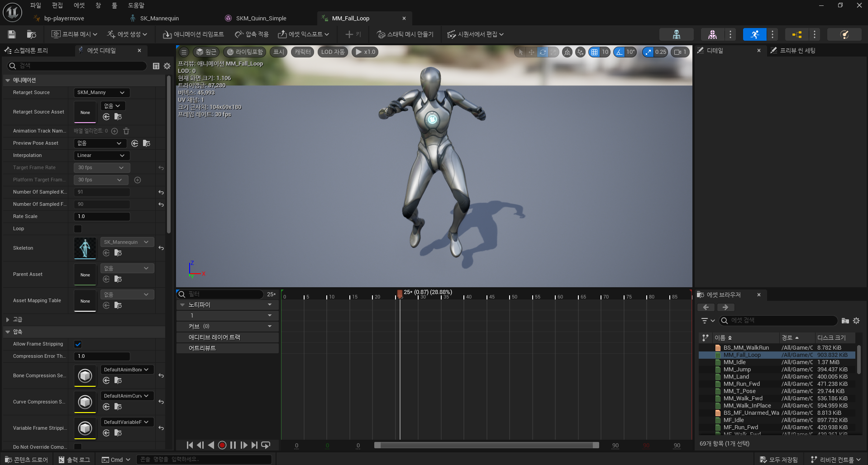Toggle Do Not Override Compression checkbox

78,447
